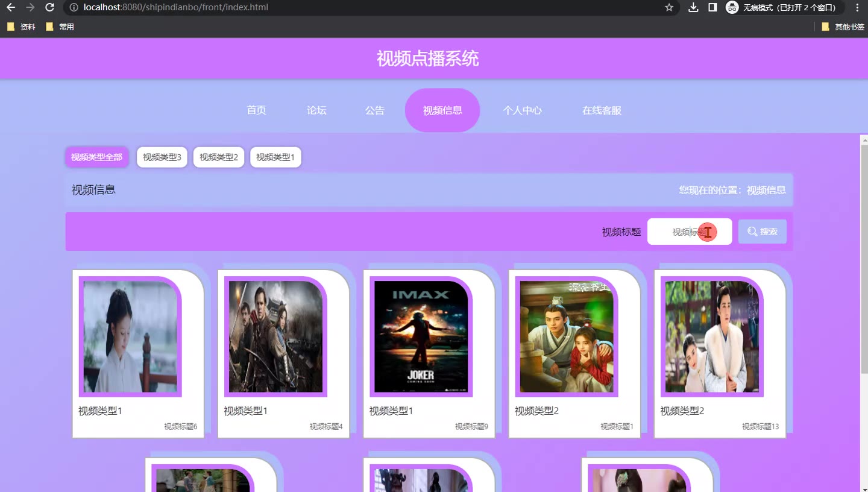
Task: Reload the page with refresh icon
Action: pos(50,7)
